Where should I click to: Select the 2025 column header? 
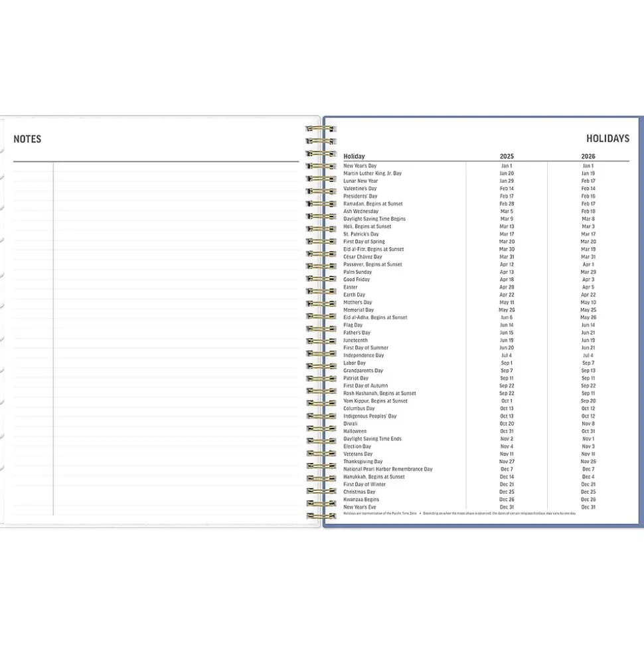(x=507, y=156)
